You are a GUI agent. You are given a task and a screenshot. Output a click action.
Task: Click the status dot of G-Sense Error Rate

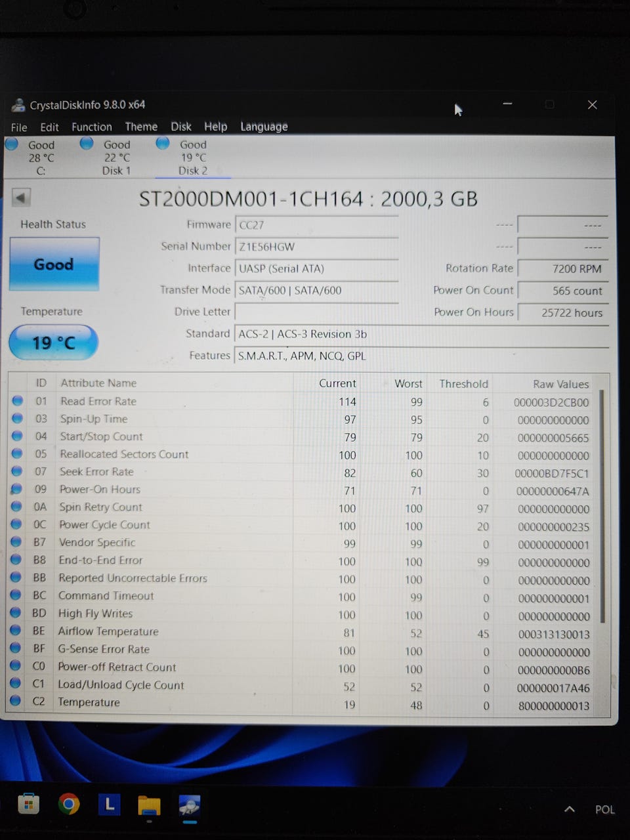pyautogui.click(x=16, y=648)
